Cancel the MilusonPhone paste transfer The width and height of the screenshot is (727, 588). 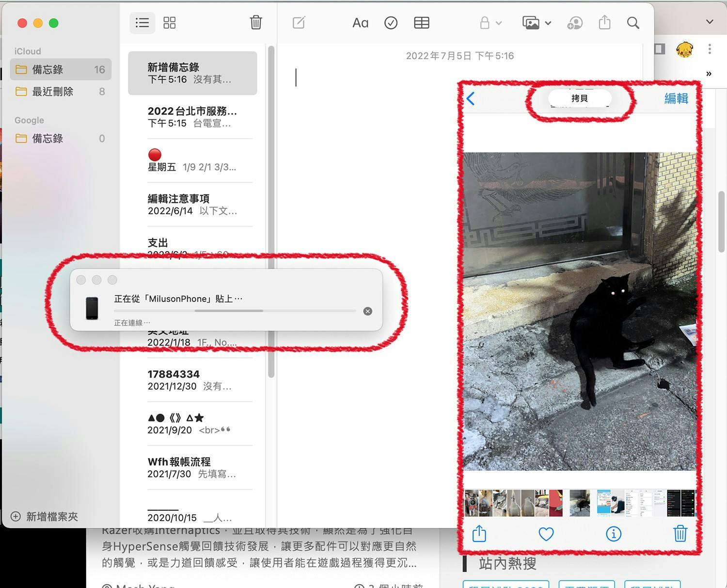368,311
